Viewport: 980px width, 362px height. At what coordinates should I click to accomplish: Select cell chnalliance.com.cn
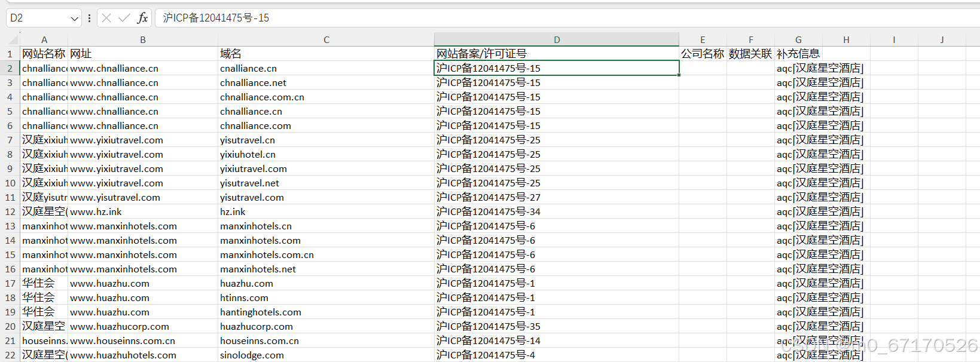(x=326, y=97)
